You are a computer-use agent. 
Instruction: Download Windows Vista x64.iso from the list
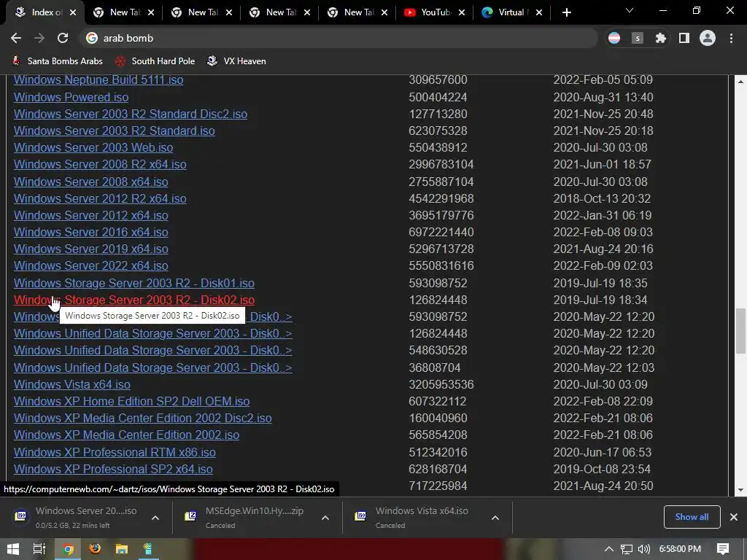click(x=72, y=385)
